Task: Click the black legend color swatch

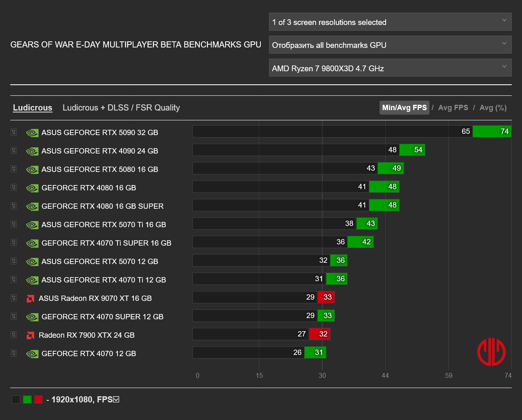Action: 16,400
